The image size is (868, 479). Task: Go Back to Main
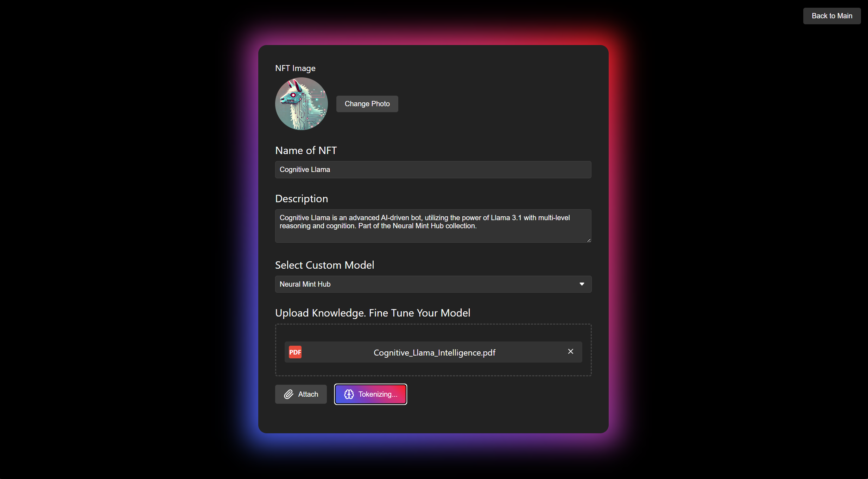[831, 16]
